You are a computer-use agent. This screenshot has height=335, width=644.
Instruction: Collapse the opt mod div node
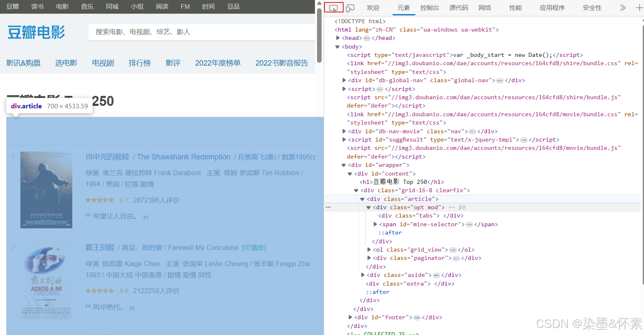click(x=369, y=207)
